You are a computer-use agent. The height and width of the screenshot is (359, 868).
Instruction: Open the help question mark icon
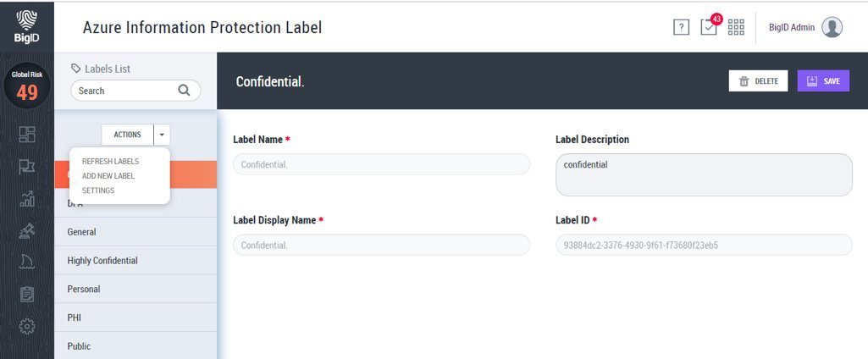(x=682, y=27)
